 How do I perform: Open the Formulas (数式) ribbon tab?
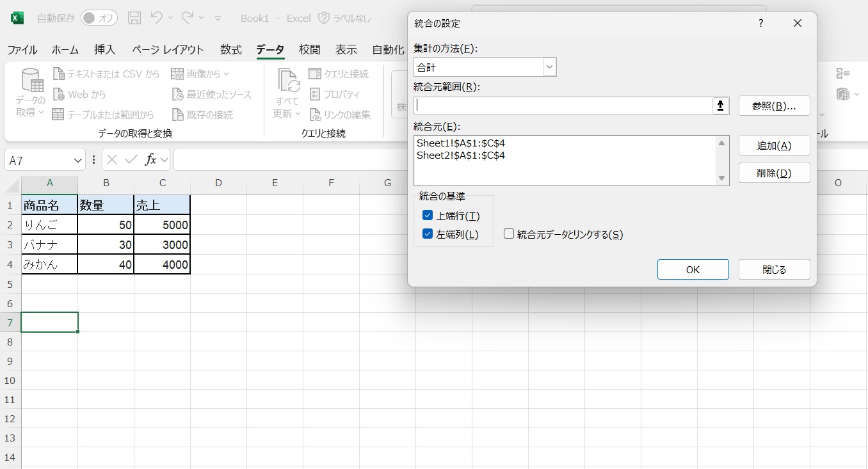pyautogui.click(x=230, y=50)
